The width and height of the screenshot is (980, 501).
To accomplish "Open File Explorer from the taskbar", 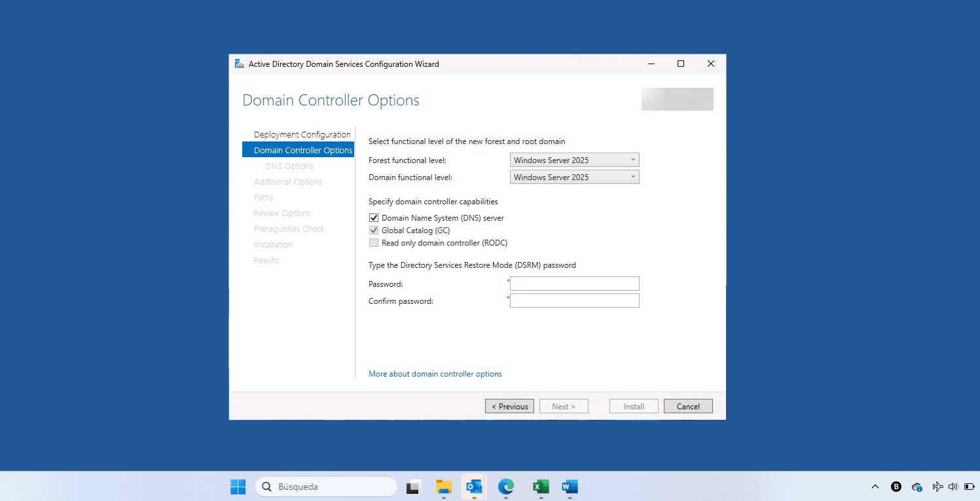I will (444, 487).
